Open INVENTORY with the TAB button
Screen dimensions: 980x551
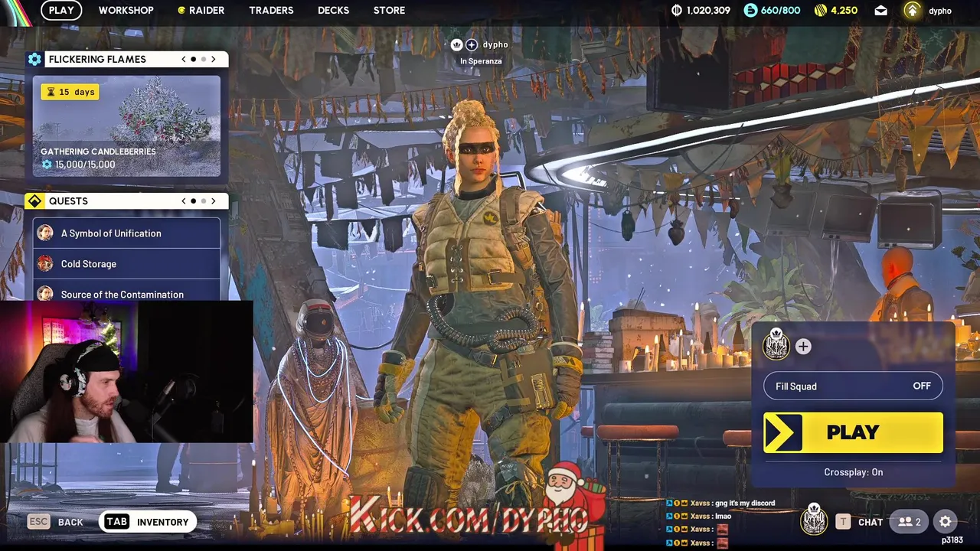point(149,522)
